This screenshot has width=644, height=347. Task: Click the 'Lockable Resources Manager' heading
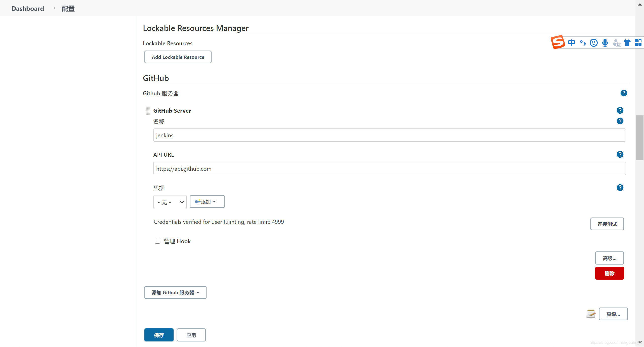pyautogui.click(x=196, y=28)
